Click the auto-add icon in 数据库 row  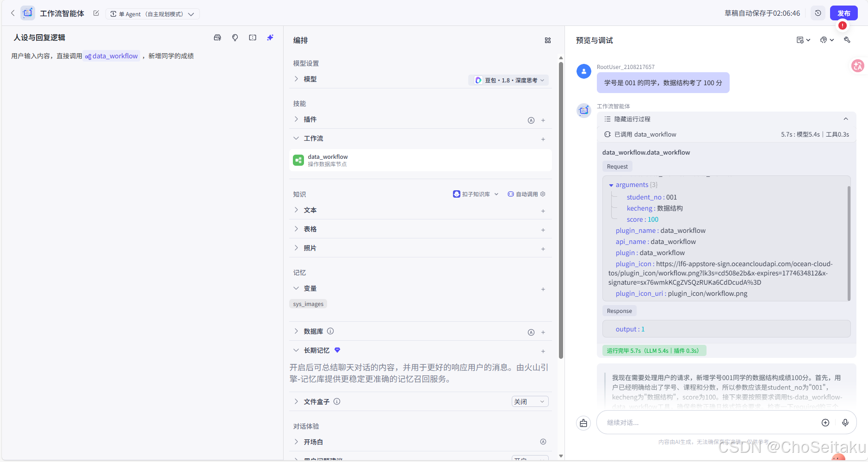[531, 332]
